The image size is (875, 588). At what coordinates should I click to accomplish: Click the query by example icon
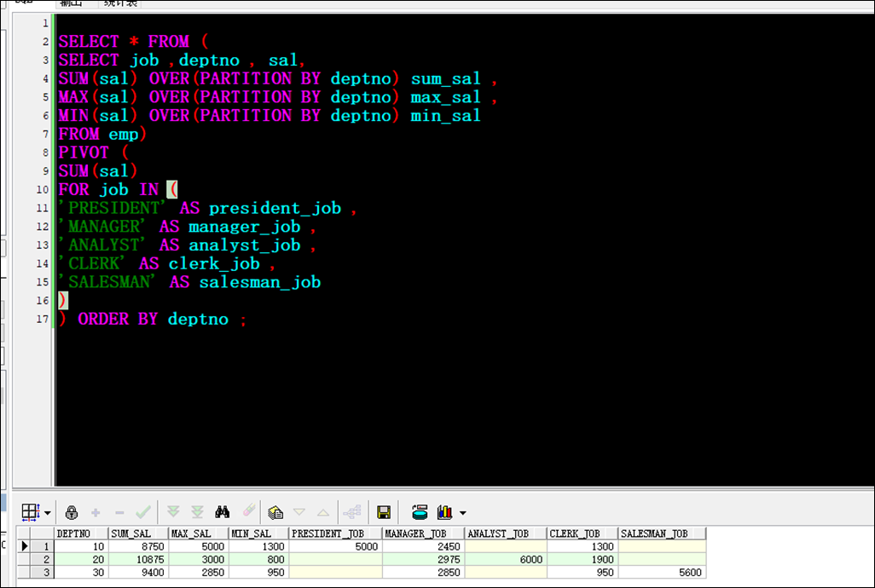point(275,511)
